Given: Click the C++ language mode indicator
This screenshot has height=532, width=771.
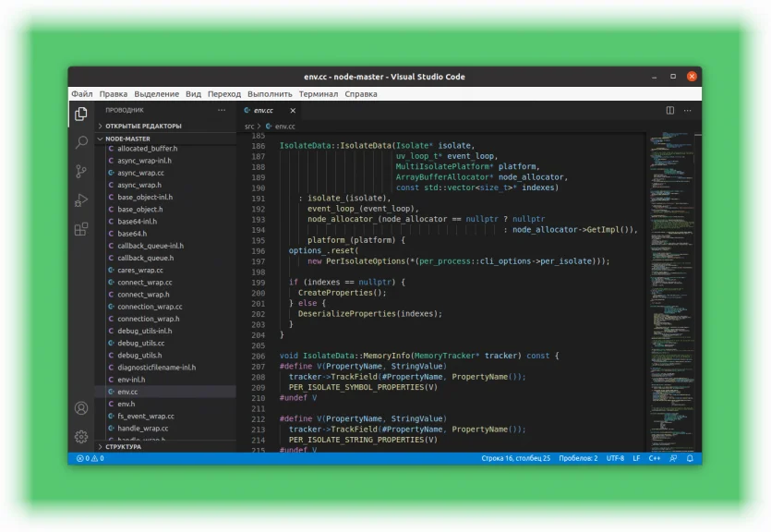Looking at the screenshot, I should 654,458.
